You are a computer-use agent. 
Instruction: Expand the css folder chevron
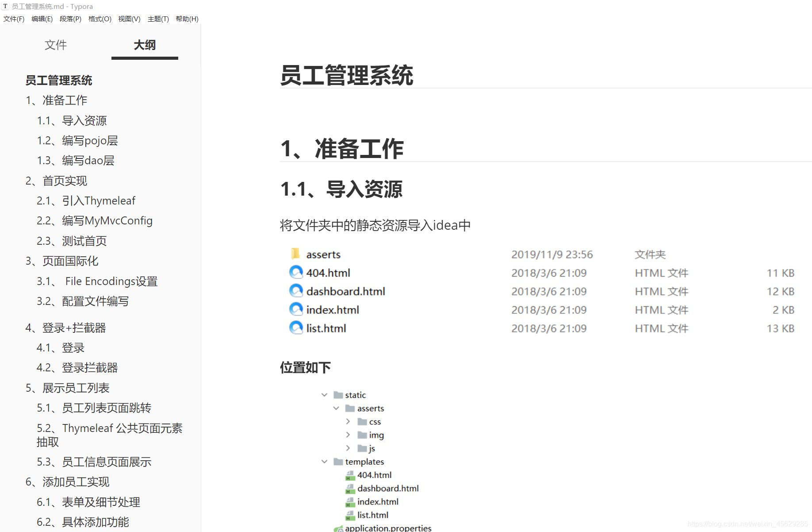click(348, 421)
